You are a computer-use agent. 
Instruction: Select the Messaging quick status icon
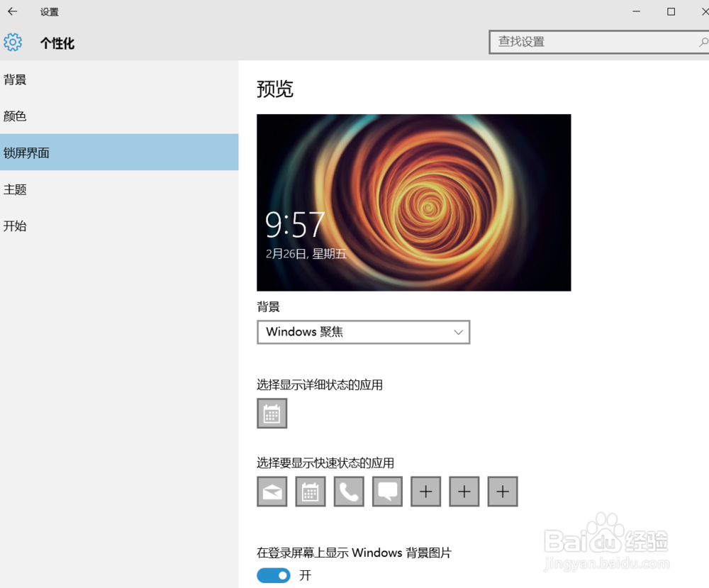[386, 491]
